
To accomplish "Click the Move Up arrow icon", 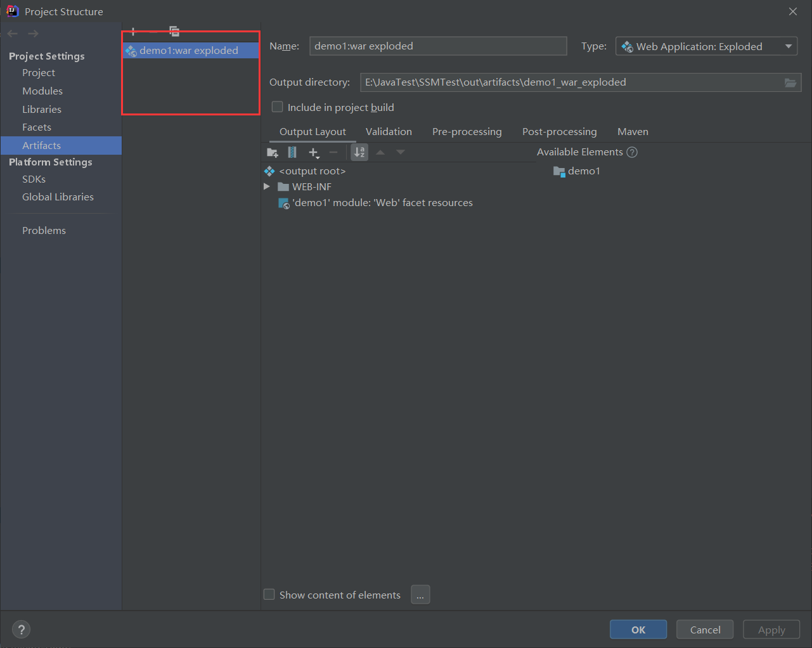I will 380,152.
